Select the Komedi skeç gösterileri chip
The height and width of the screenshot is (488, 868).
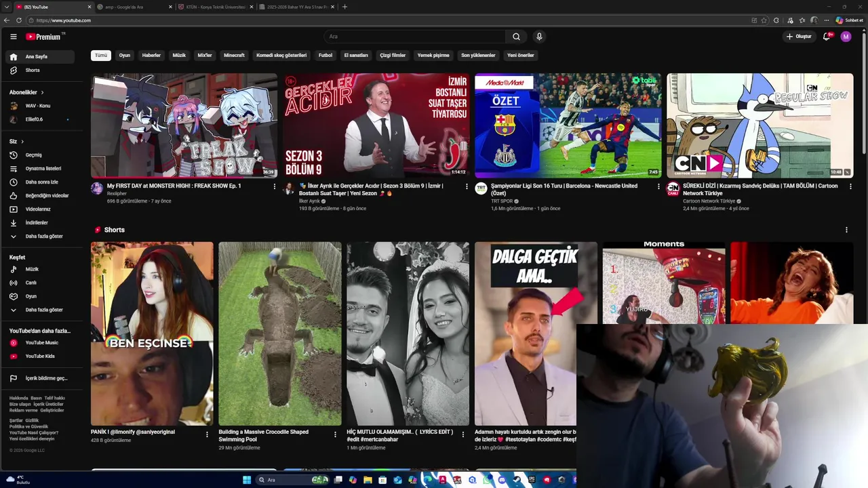pos(281,56)
